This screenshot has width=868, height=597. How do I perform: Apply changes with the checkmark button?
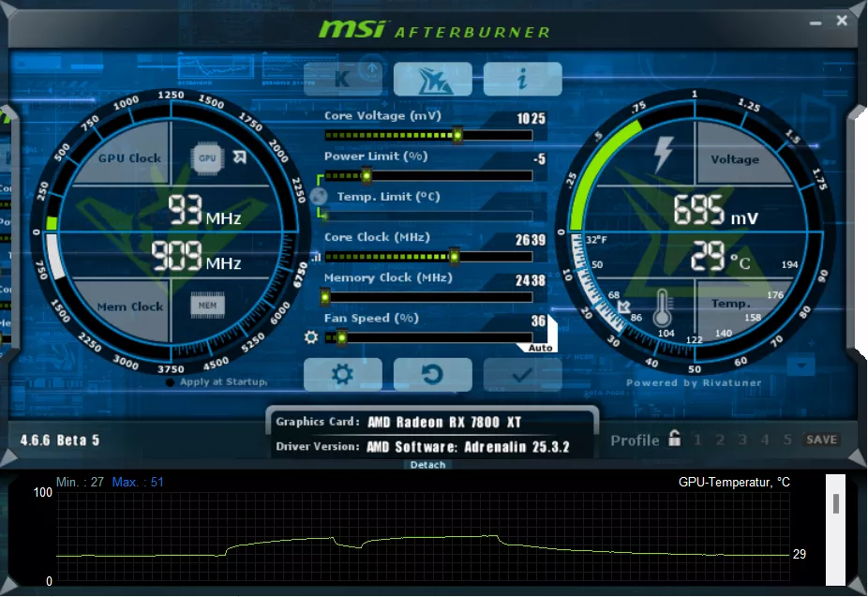coord(522,375)
